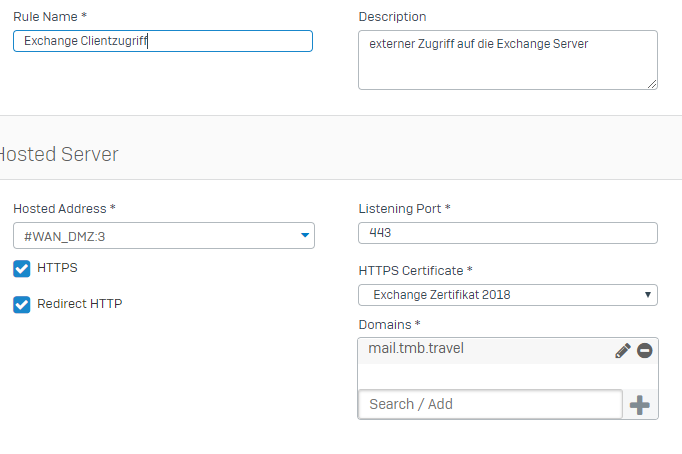Click the Description textarea resize grip
The height and width of the screenshot is (454, 682).
pos(652,84)
